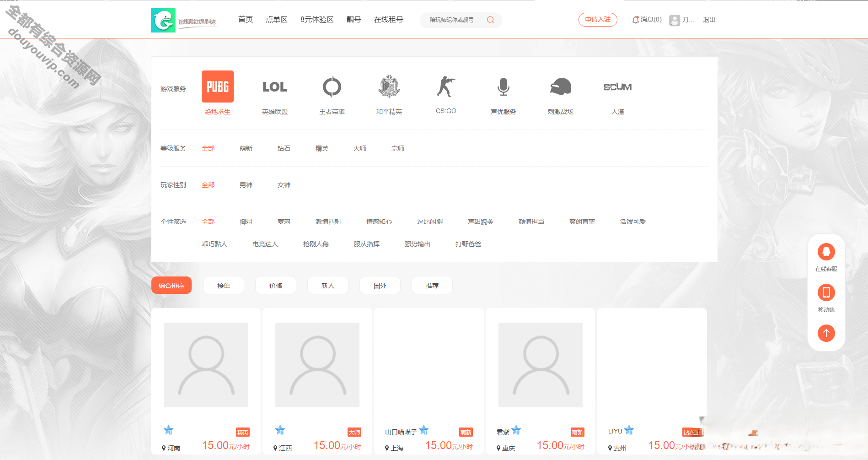Filter personality by 电竞达人
Image resolution: width=868 pixels, height=460 pixels.
coord(265,244)
